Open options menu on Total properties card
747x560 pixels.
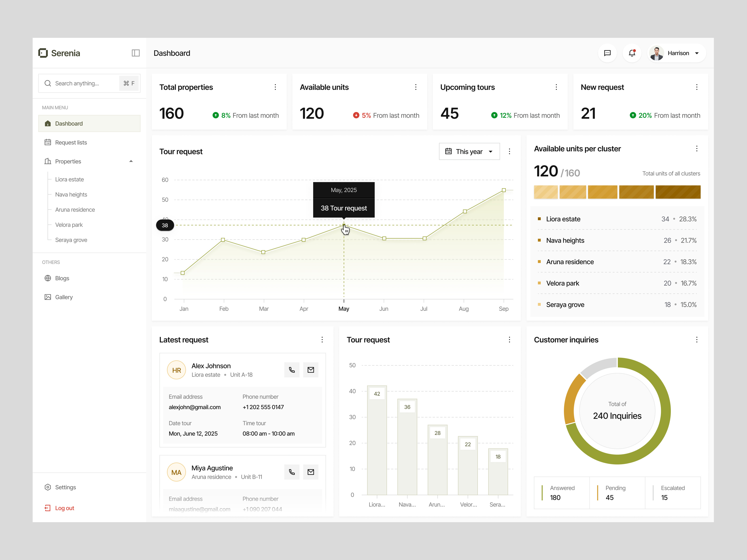(x=275, y=87)
